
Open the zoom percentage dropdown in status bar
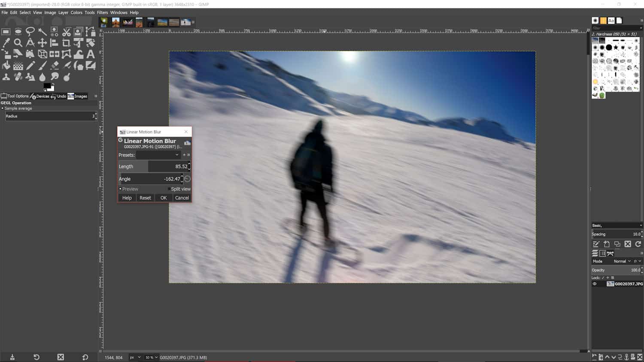[152, 357]
